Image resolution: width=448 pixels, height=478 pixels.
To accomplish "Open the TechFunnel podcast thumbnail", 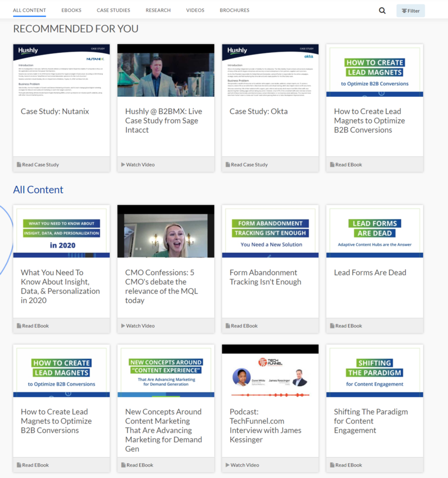I will click(270, 371).
